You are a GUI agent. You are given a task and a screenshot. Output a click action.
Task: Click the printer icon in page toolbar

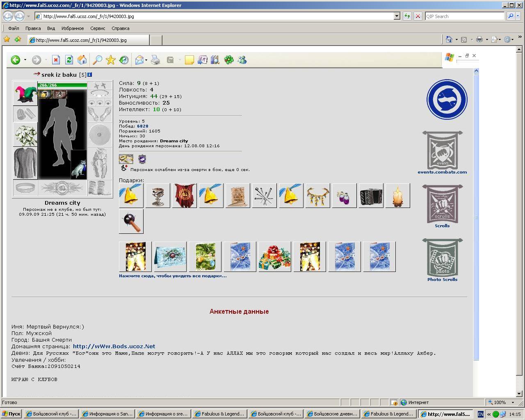click(155, 60)
